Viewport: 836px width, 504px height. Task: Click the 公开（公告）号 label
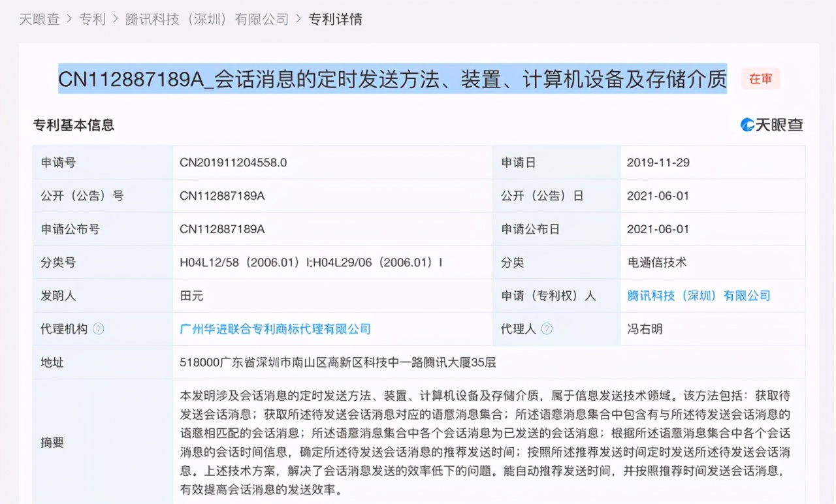(x=82, y=196)
